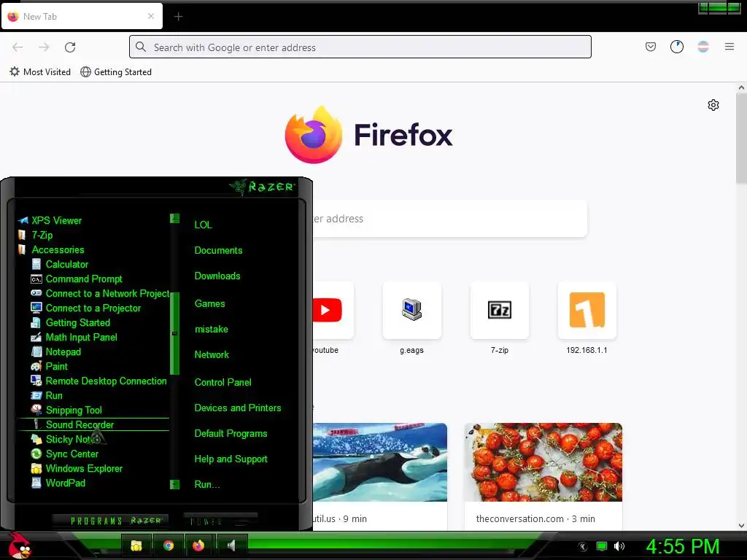This screenshot has width=747, height=560.
Task: Switch to Firefox taskbar button
Action: tap(198, 545)
